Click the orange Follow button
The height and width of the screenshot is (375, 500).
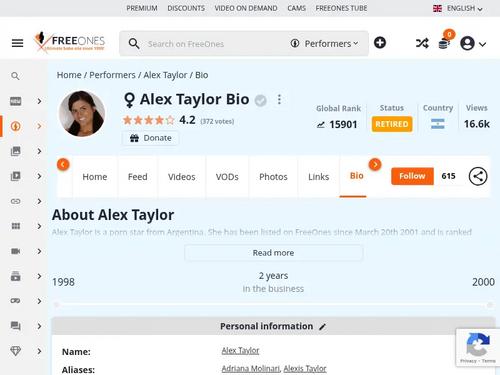pyautogui.click(x=412, y=176)
